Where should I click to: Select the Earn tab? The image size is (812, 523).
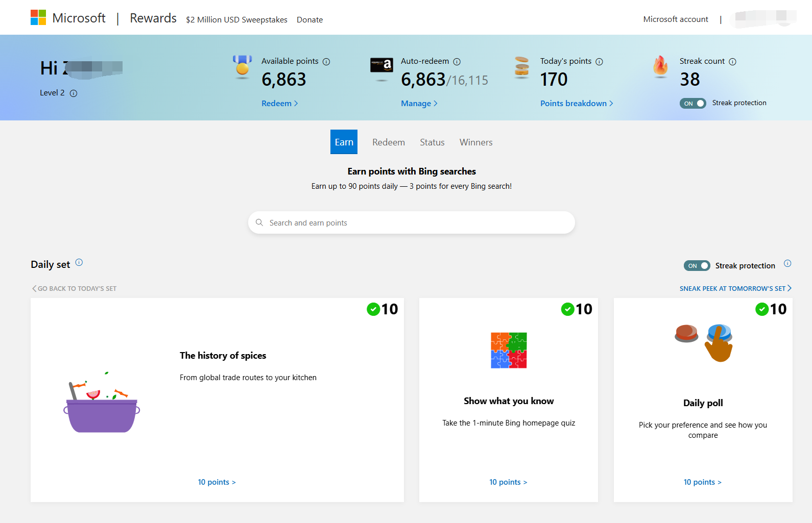(x=344, y=142)
